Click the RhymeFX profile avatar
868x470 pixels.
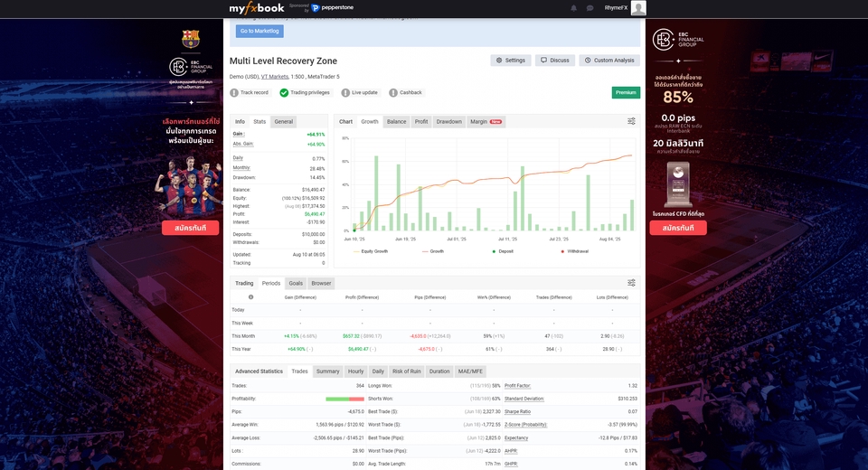coord(638,8)
